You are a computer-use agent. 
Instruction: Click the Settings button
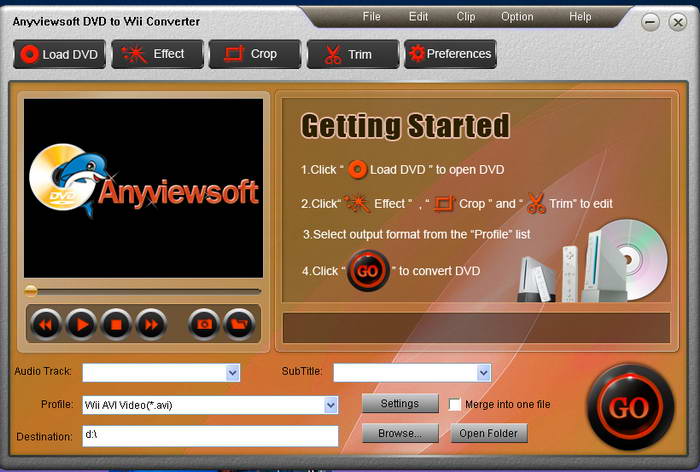(x=400, y=404)
